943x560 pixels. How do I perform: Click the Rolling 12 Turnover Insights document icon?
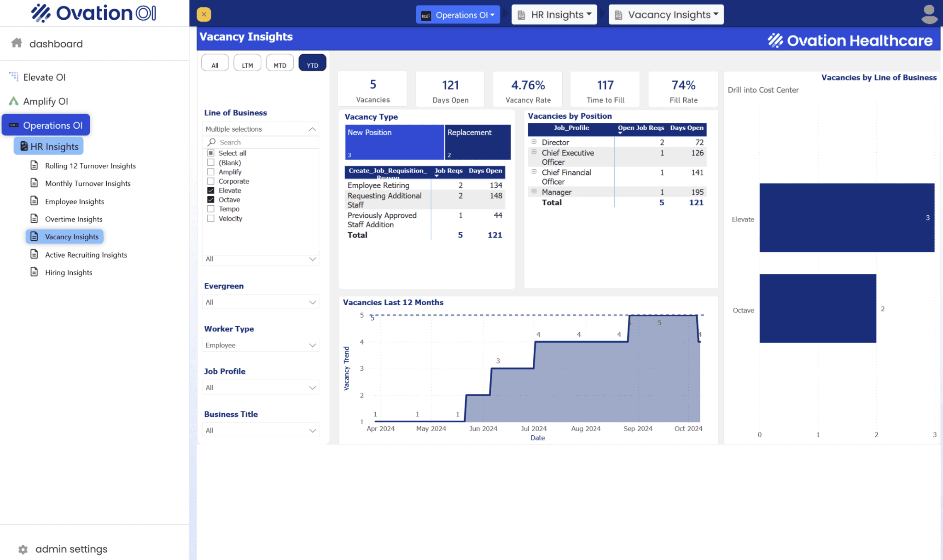click(34, 165)
